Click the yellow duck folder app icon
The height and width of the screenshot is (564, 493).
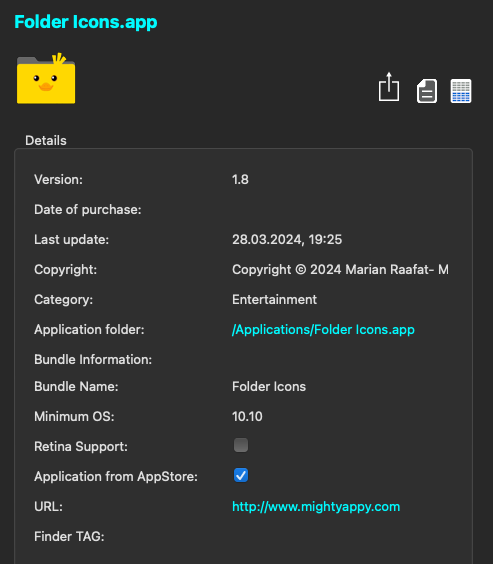tap(46, 78)
